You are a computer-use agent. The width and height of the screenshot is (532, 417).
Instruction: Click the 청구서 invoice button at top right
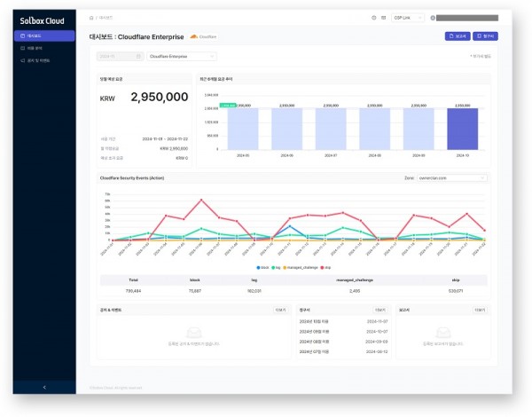click(x=485, y=36)
